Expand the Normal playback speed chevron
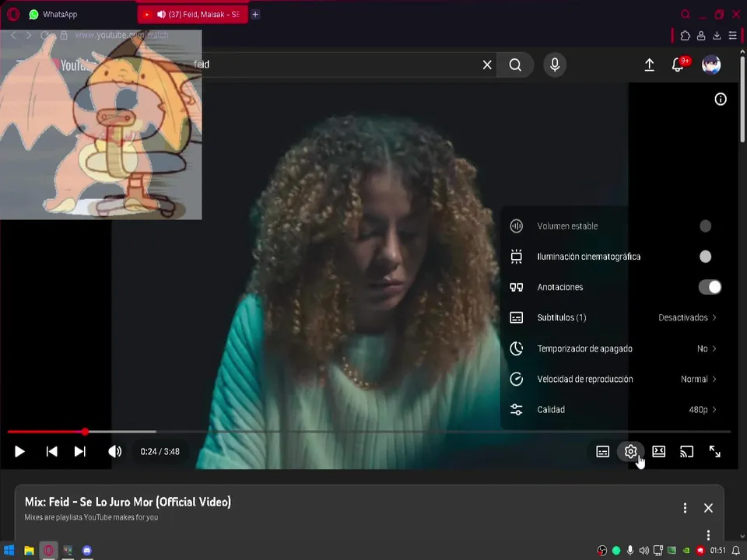747x560 pixels. (714, 379)
